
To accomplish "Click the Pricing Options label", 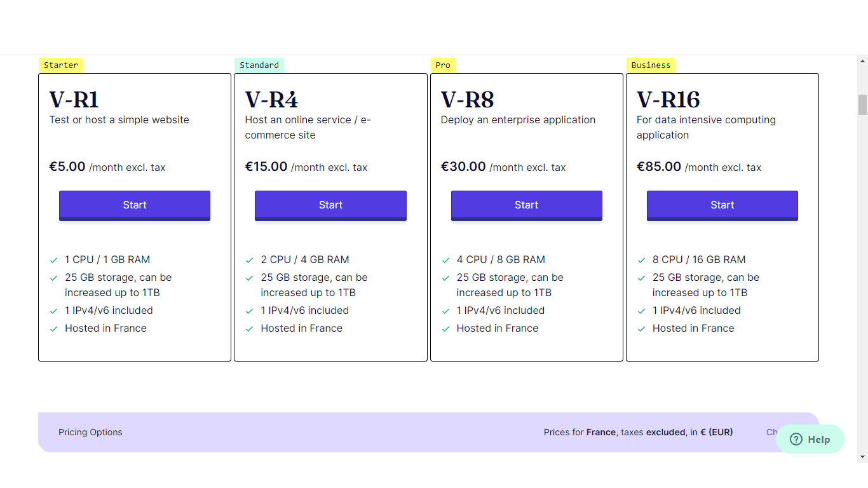I will pyautogui.click(x=90, y=432).
